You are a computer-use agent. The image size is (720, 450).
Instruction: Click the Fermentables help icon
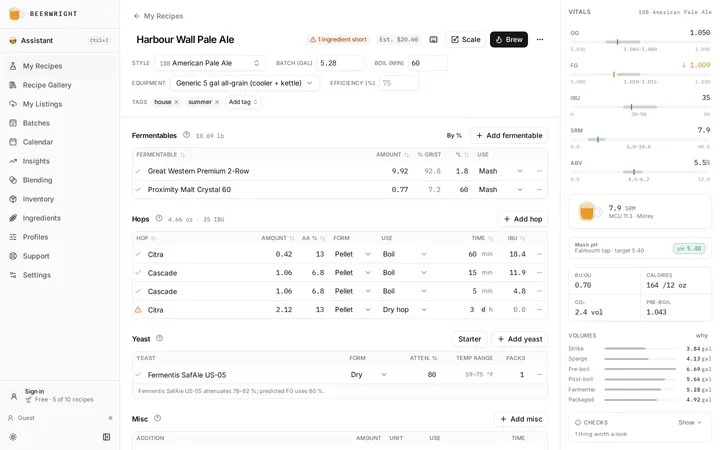click(x=186, y=135)
